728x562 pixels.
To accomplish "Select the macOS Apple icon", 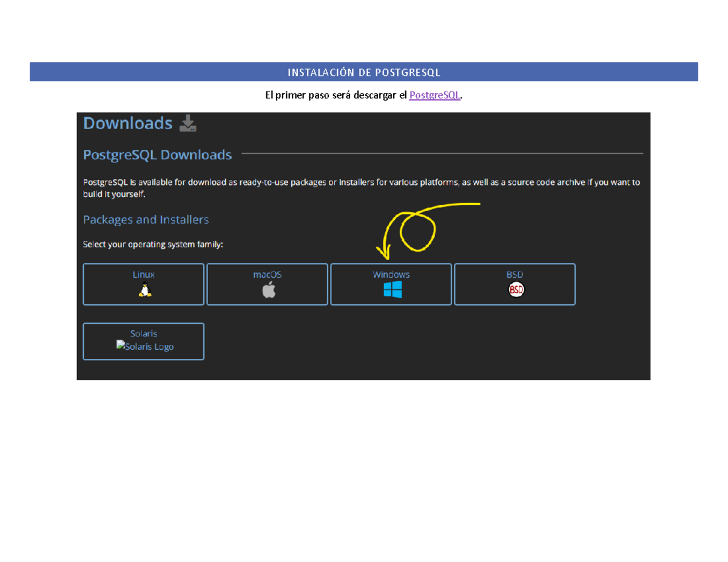I will coord(267,291).
